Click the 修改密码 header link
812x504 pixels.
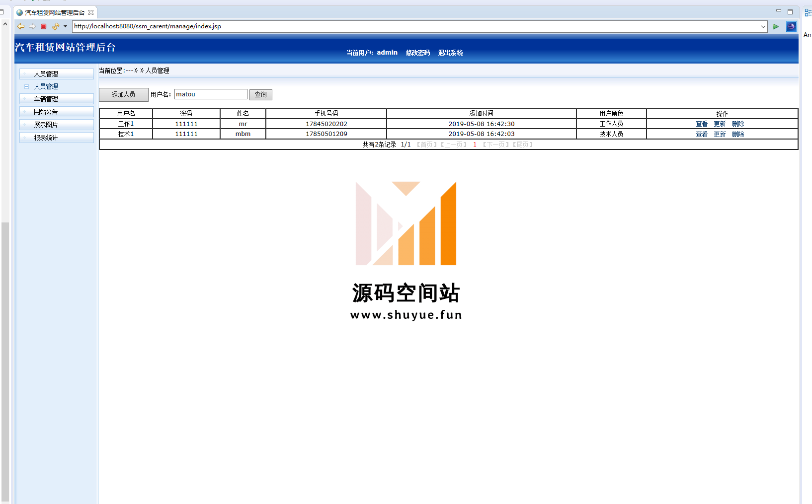click(418, 53)
